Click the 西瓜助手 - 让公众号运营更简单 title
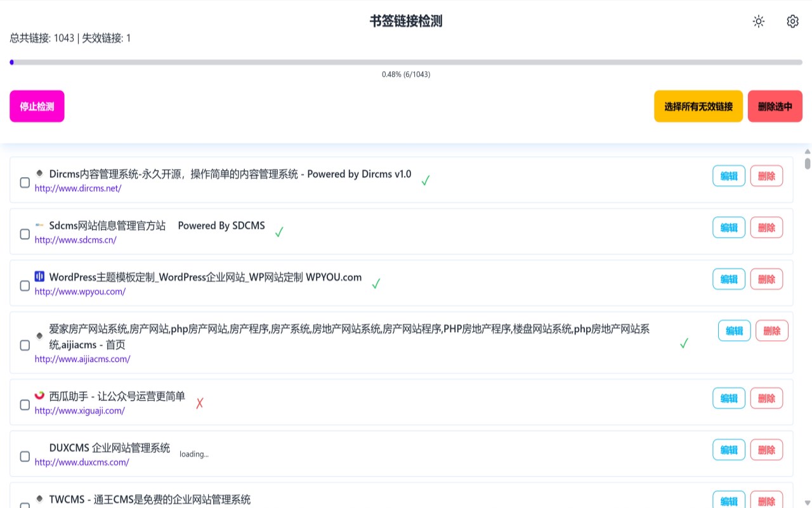The height and width of the screenshot is (508, 812). point(117,396)
